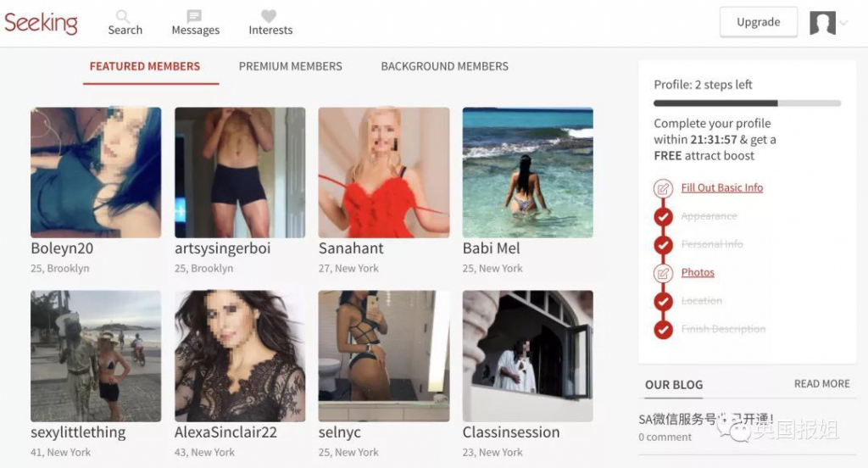Switch to Premium Members tab
The height and width of the screenshot is (468, 868).
(291, 66)
